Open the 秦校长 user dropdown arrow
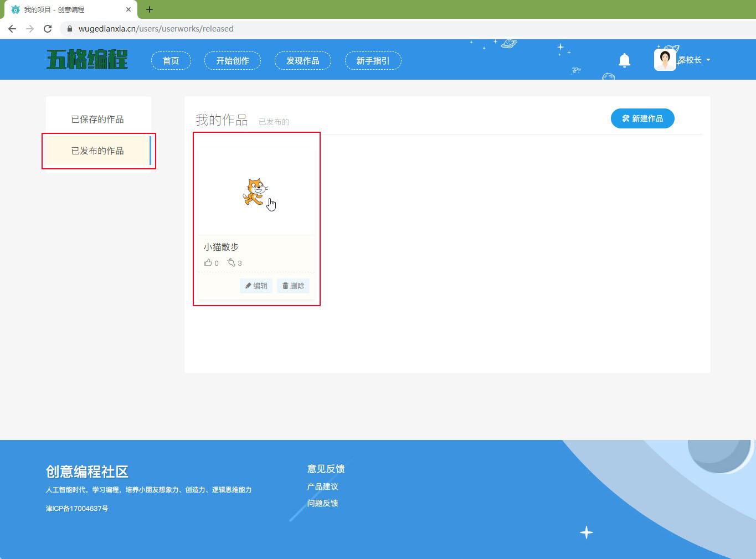Viewport: 756px width, 559px height. [708, 60]
